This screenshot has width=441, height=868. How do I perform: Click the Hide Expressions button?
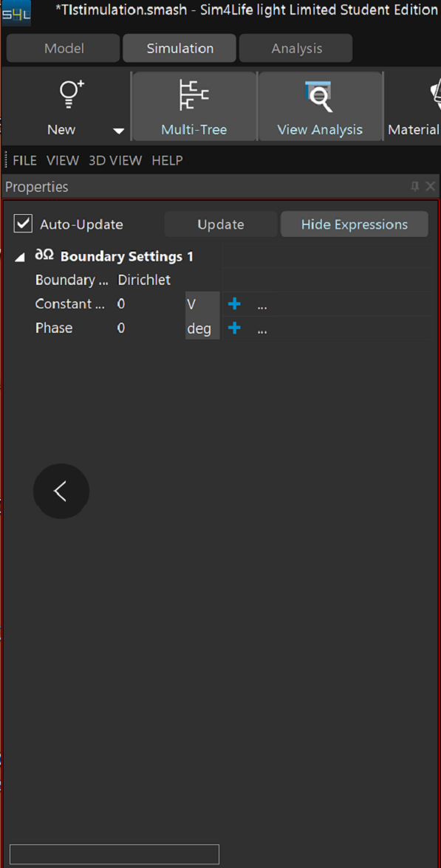[x=355, y=224]
